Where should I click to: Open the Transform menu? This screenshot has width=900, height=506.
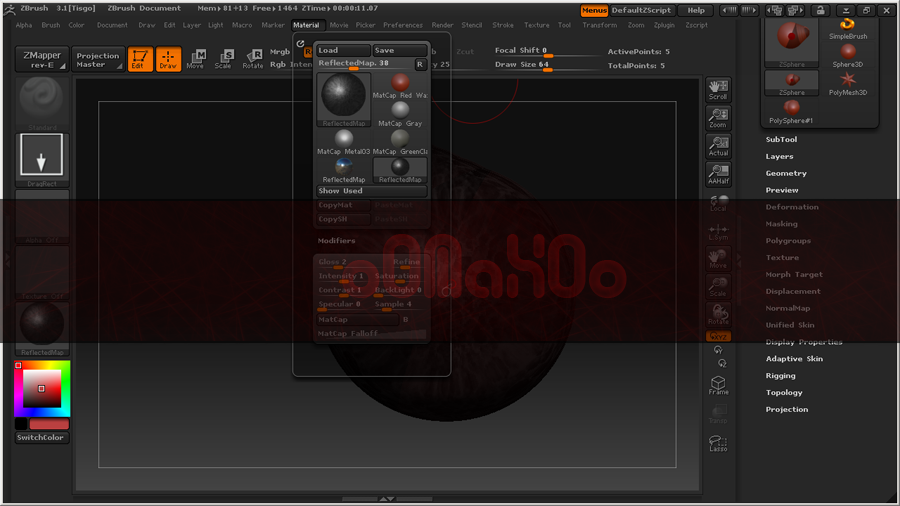pos(599,25)
